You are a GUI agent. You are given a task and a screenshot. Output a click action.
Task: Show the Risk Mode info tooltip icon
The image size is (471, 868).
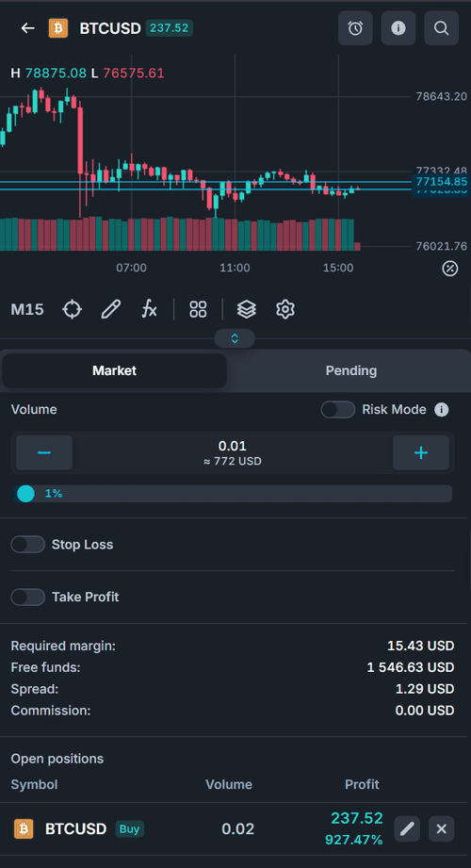click(x=441, y=410)
